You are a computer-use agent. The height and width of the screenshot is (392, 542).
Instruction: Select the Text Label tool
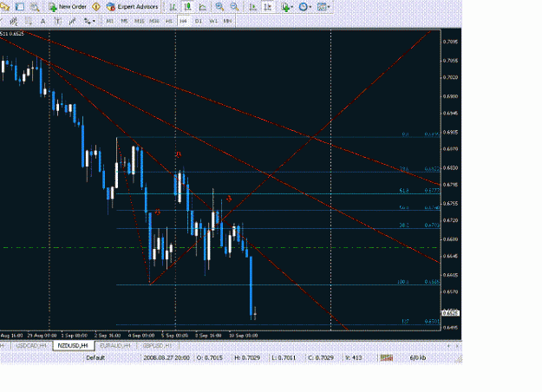[x=58, y=21]
